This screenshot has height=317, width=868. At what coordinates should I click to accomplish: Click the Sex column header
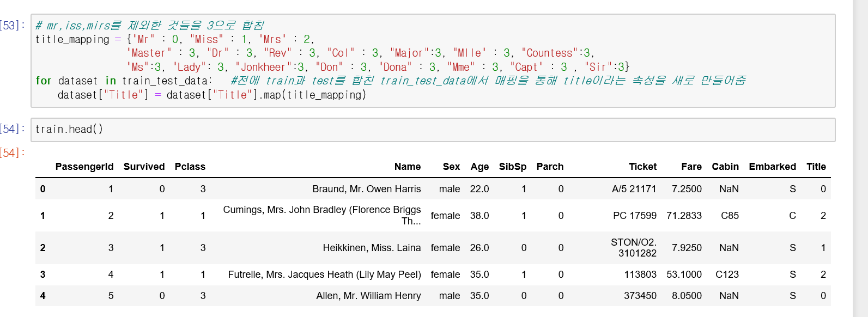pos(451,167)
